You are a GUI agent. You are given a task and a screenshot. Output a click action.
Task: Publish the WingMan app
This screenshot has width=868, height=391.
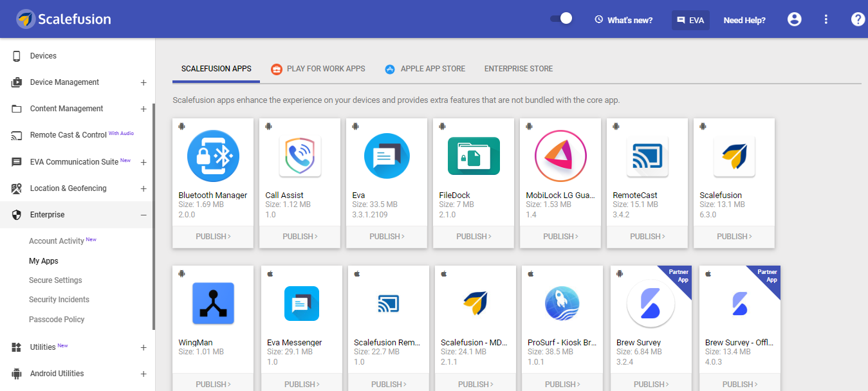[x=213, y=383]
